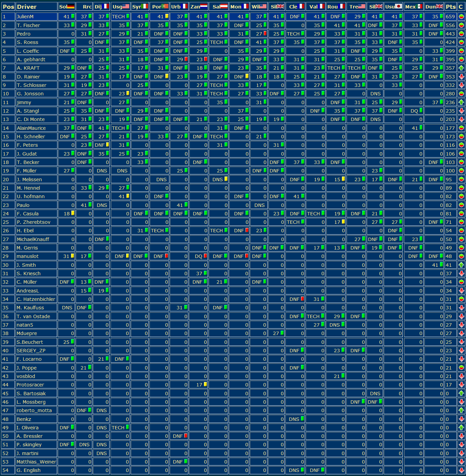Click the green up arrow in J. Smith's row
This screenshot has height=476, width=466.
[461, 265]
